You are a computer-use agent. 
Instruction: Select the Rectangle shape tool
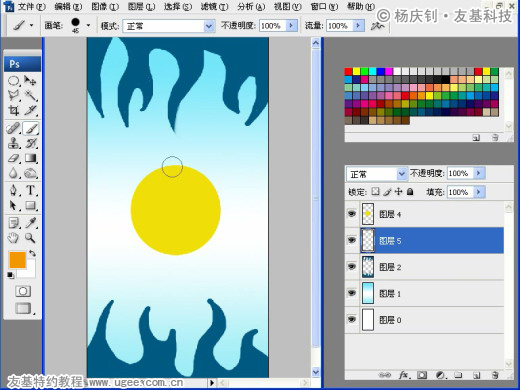(30, 205)
